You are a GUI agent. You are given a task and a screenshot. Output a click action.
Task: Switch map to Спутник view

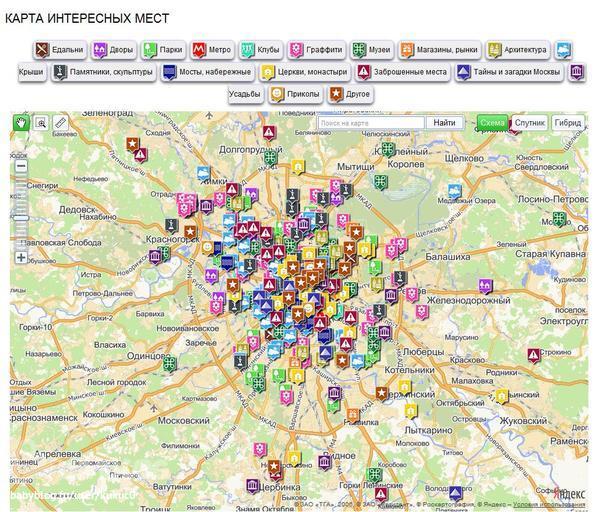pyautogui.click(x=529, y=122)
